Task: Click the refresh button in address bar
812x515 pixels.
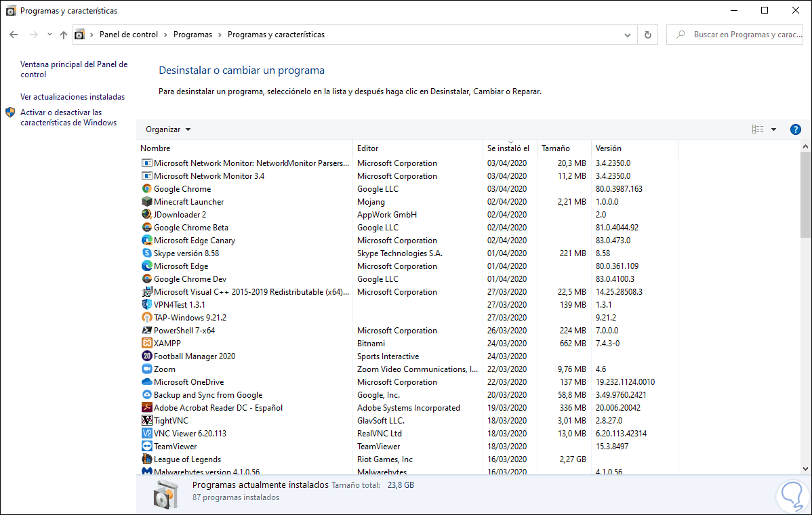Action: pyautogui.click(x=647, y=35)
